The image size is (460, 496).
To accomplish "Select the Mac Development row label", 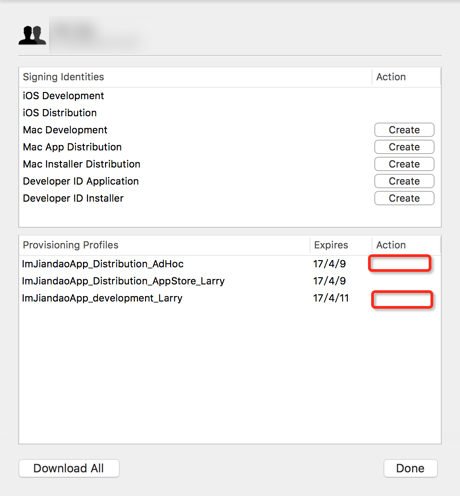I will (65, 130).
